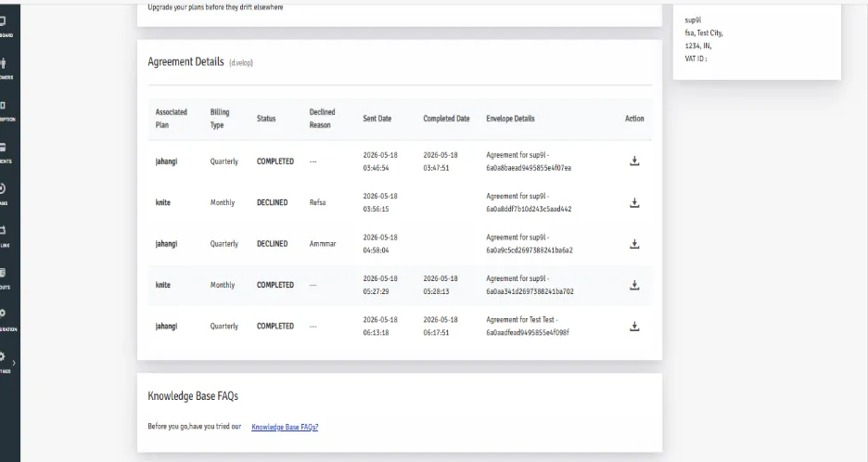This screenshot has height=462, width=868.
Task: Click plan name jahangi in the 06:13:18 row
Action: tap(166, 327)
